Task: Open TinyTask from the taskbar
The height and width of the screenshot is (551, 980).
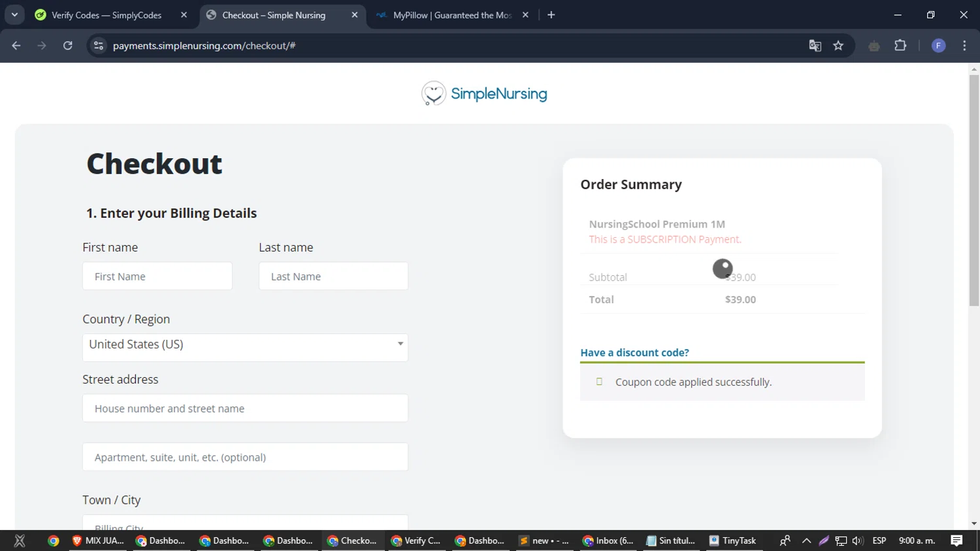Action: click(733, 541)
